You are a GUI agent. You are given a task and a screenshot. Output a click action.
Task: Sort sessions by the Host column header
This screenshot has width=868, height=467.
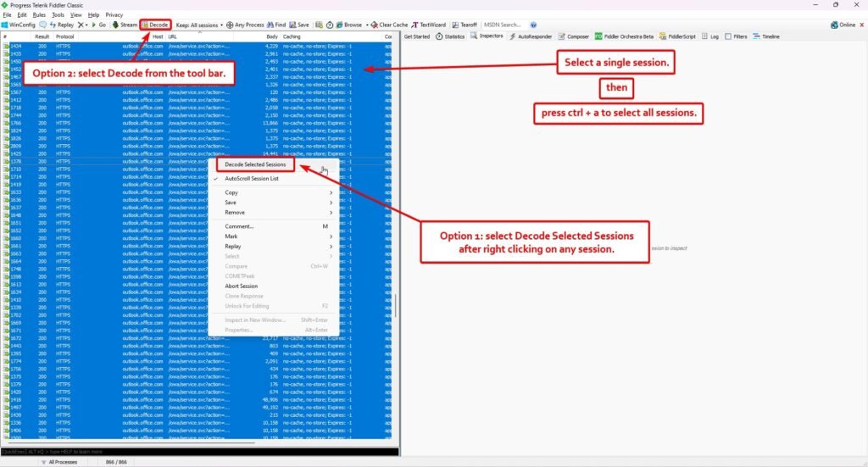158,36
